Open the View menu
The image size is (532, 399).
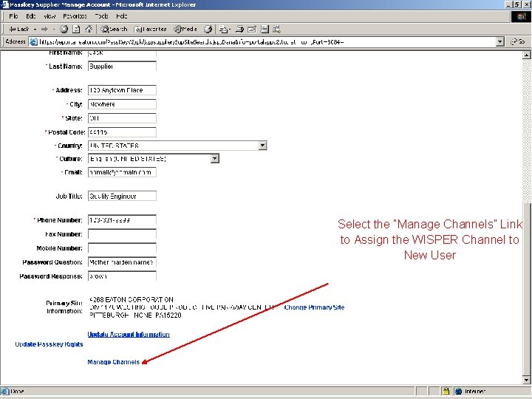[50, 16]
